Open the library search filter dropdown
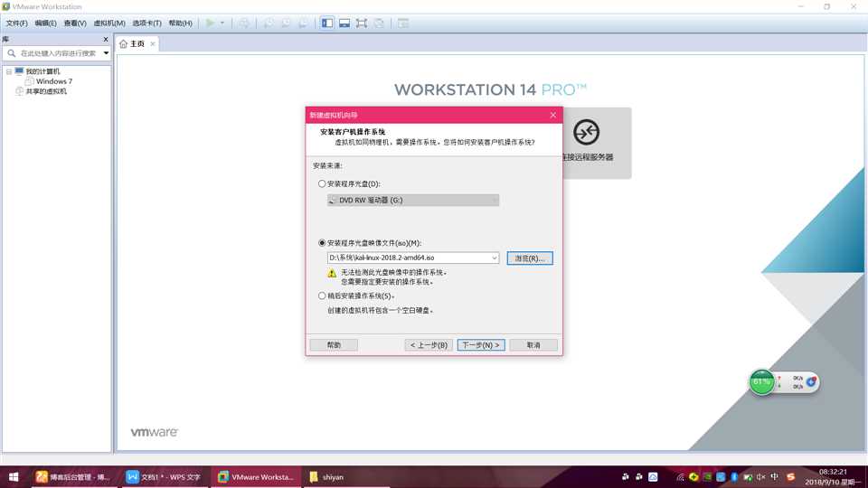The width and height of the screenshot is (868, 488). pos(106,53)
